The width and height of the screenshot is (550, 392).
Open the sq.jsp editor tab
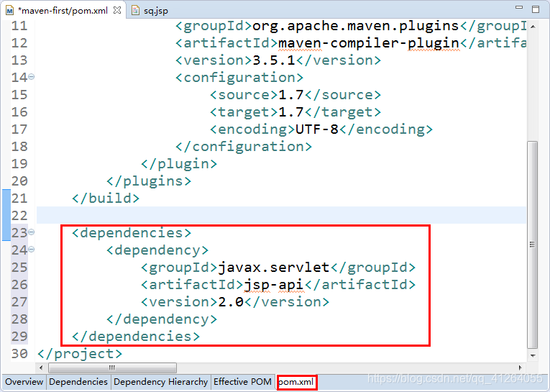pyautogui.click(x=156, y=11)
